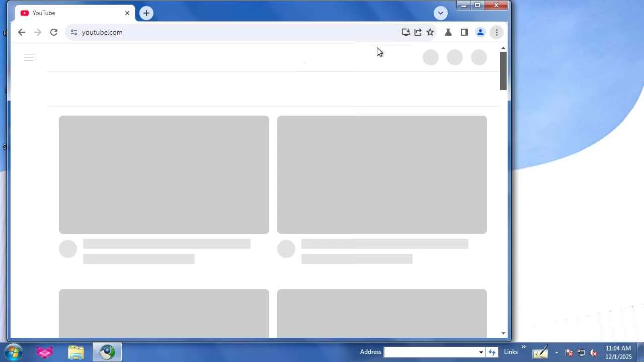The width and height of the screenshot is (644, 362).
Task: Close the Chrome window
Action: click(x=497, y=6)
